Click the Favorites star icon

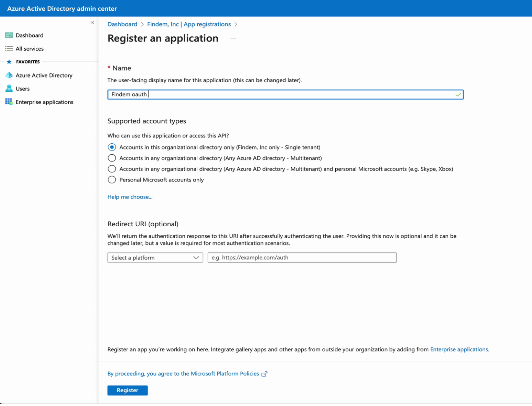(x=9, y=62)
